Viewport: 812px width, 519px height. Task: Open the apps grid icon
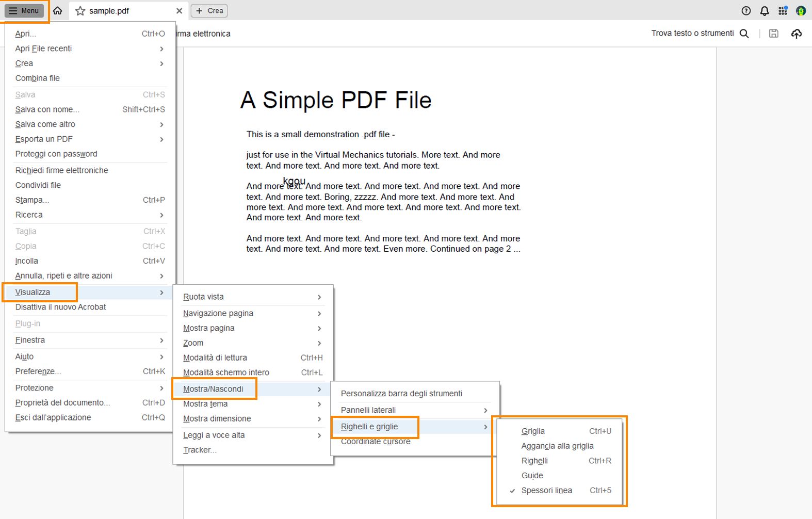(783, 11)
